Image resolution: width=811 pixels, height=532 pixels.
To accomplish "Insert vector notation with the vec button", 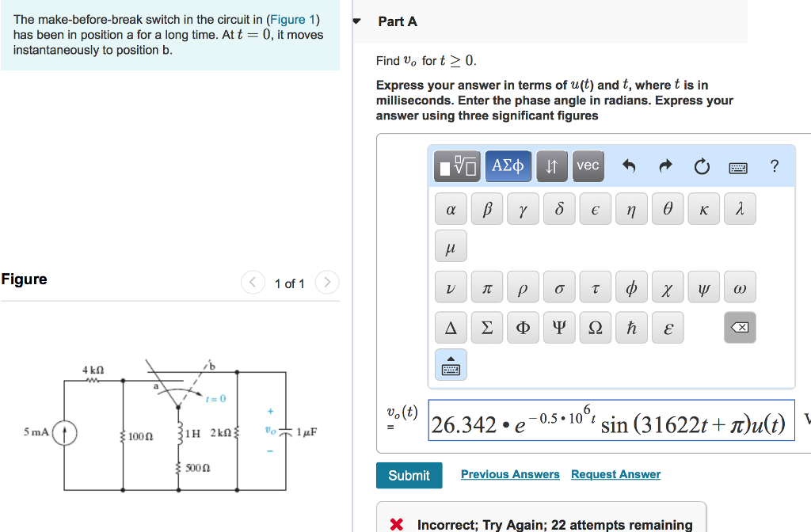I will tap(588, 165).
